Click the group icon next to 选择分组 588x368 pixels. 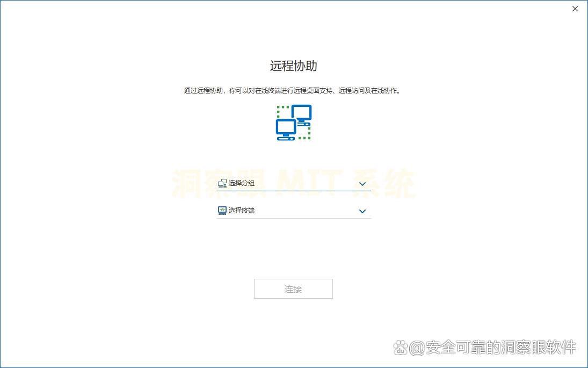(222, 183)
